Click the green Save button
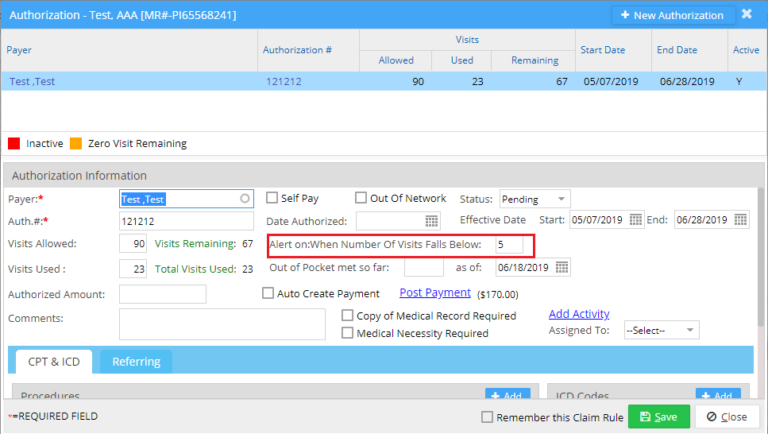 pos(658,417)
